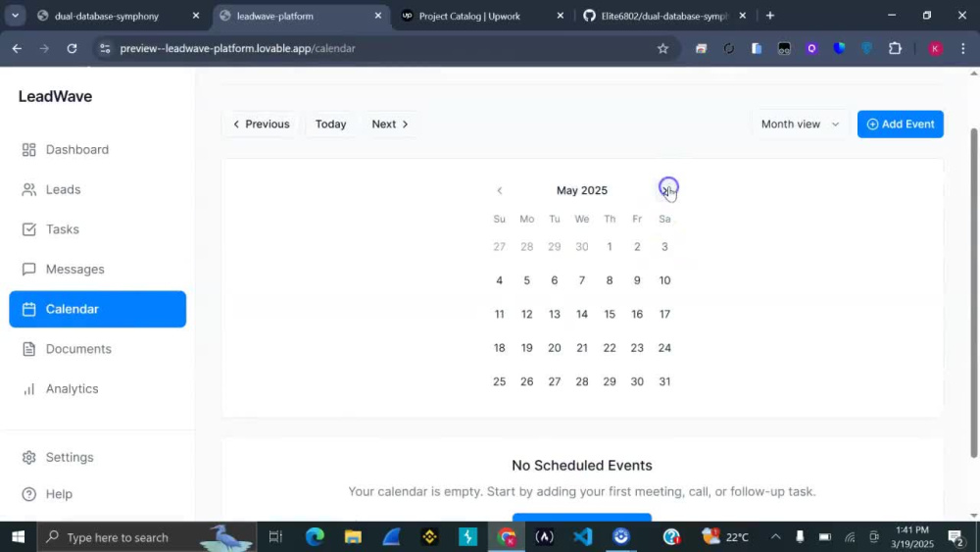Select May 10 on the calendar
Image resolution: width=980 pixels, height=552 pixels.
click(x=664, y=280)
